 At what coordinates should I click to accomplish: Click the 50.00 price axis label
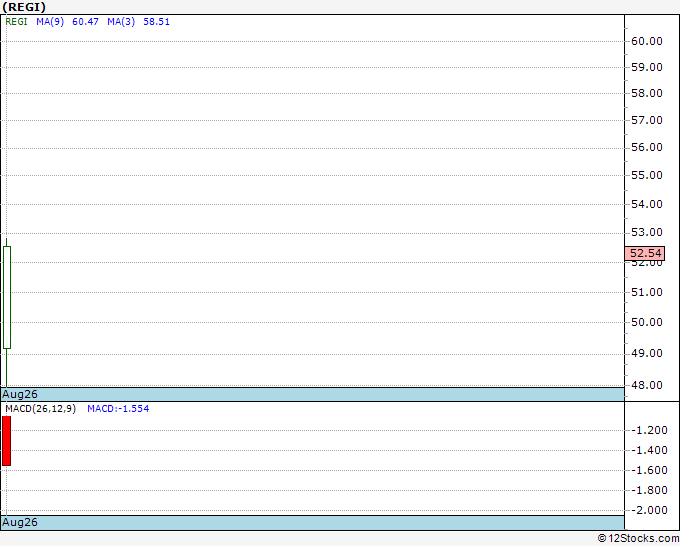pyautogui.click(x=647, y=322)
